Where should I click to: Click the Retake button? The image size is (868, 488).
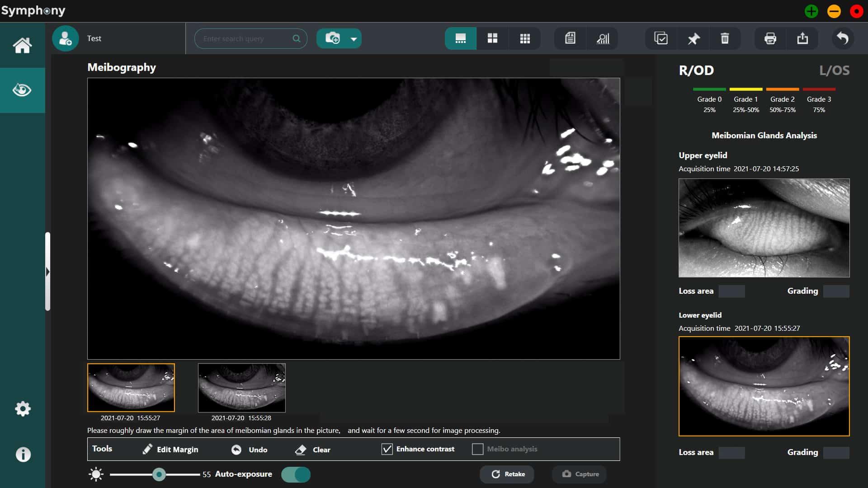[508, 474]
